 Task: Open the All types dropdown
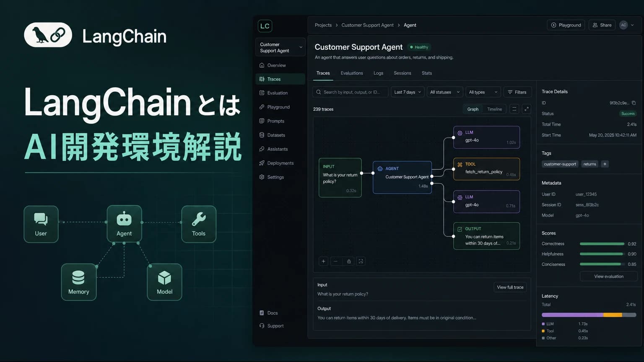(x=483, y=92)
